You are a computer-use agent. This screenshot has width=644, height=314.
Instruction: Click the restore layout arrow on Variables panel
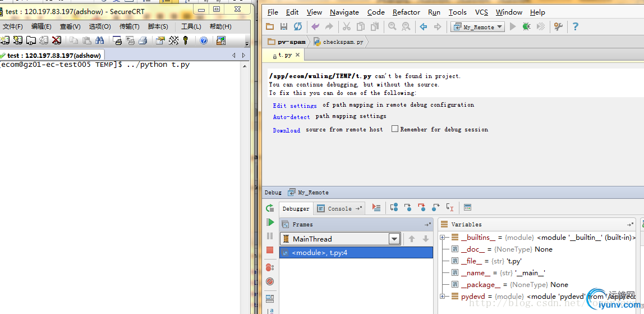tap(630, 224)
